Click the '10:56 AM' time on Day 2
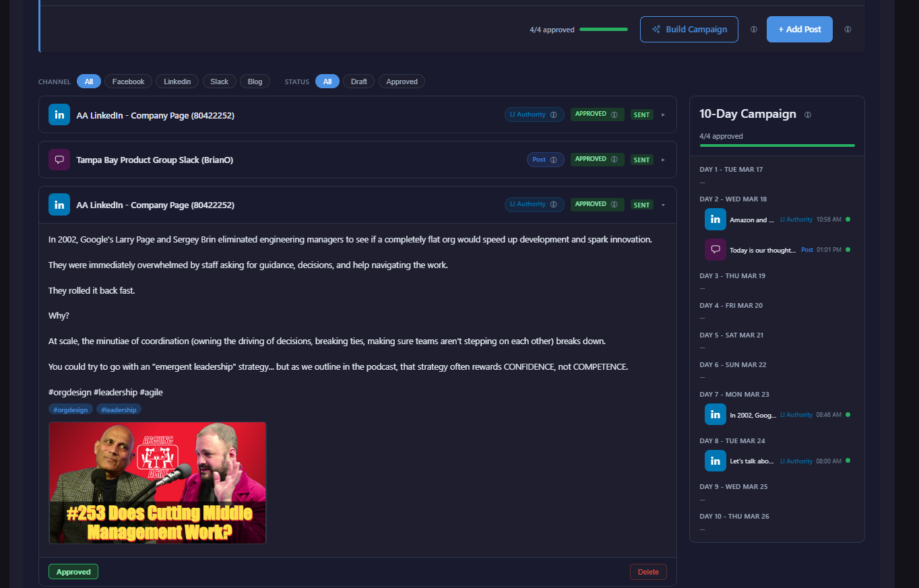The width and height of the screenshot is (919, 588). click(829, 220)
